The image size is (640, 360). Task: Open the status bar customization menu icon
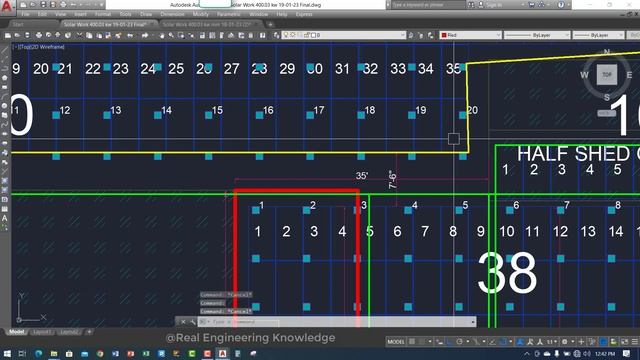click(634, 342)
